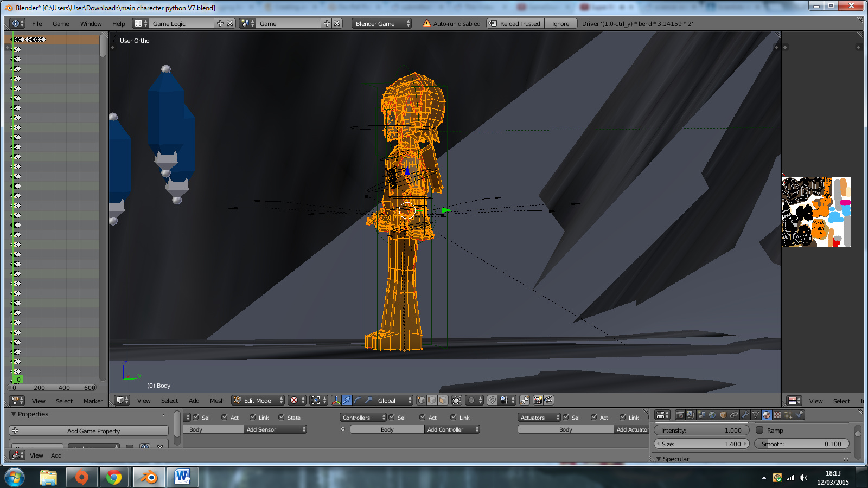Select the rotate manipulator arc icon
Image resolution: width=868 pixels, height=488 pixels.
coord(358,400)
